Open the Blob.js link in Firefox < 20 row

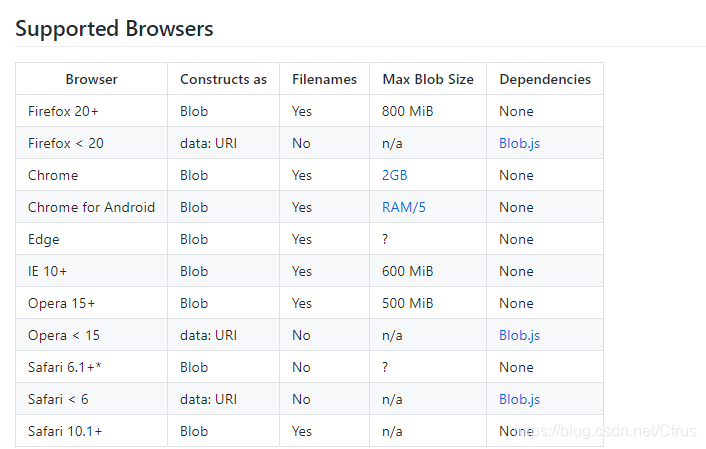(x=519, y=143)
